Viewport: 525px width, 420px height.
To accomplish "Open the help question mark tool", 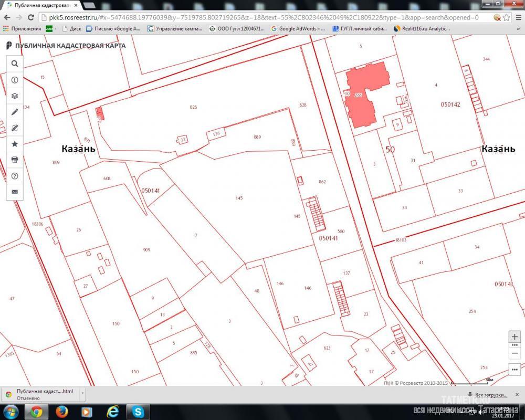I will (14, 176).
